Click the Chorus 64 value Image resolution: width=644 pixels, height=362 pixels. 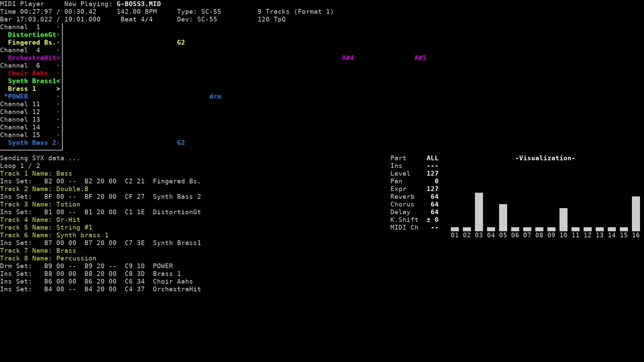tap(435, 204)
